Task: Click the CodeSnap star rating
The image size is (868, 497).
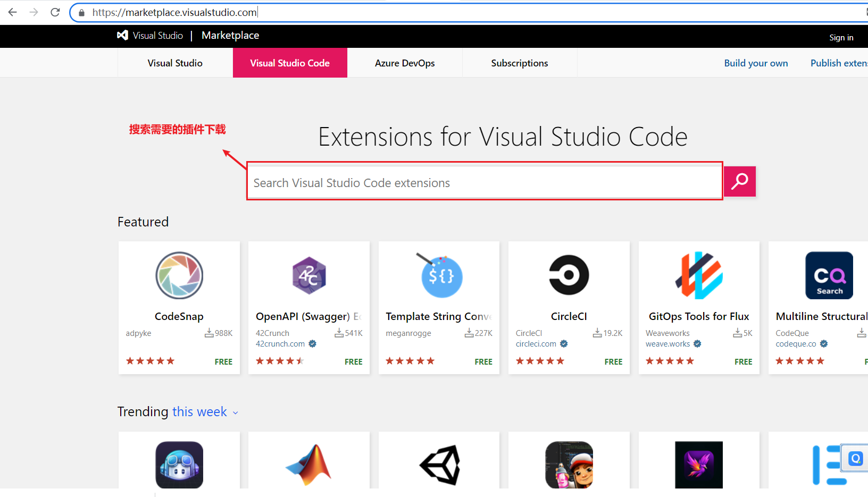Action: coord(150,361)
